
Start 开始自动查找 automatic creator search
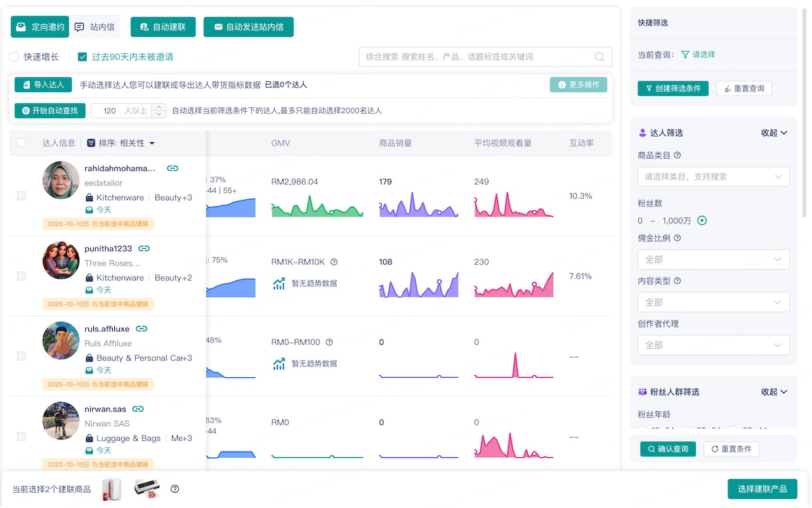(x=49, y=110)
